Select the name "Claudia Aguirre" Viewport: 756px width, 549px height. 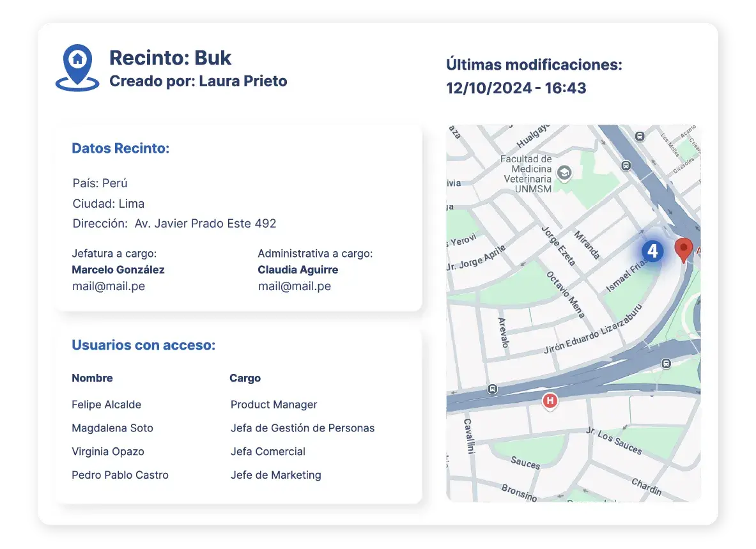point(298,270)
